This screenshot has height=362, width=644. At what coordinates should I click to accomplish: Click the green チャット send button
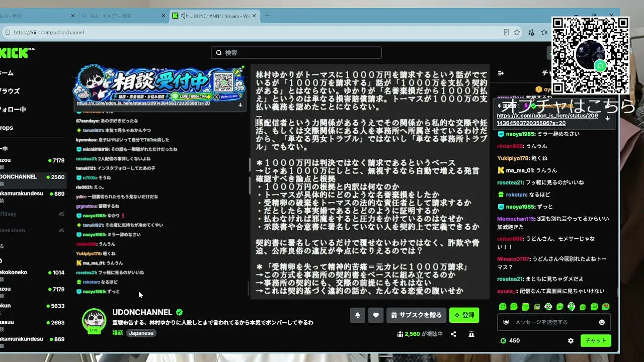point(596,340)
